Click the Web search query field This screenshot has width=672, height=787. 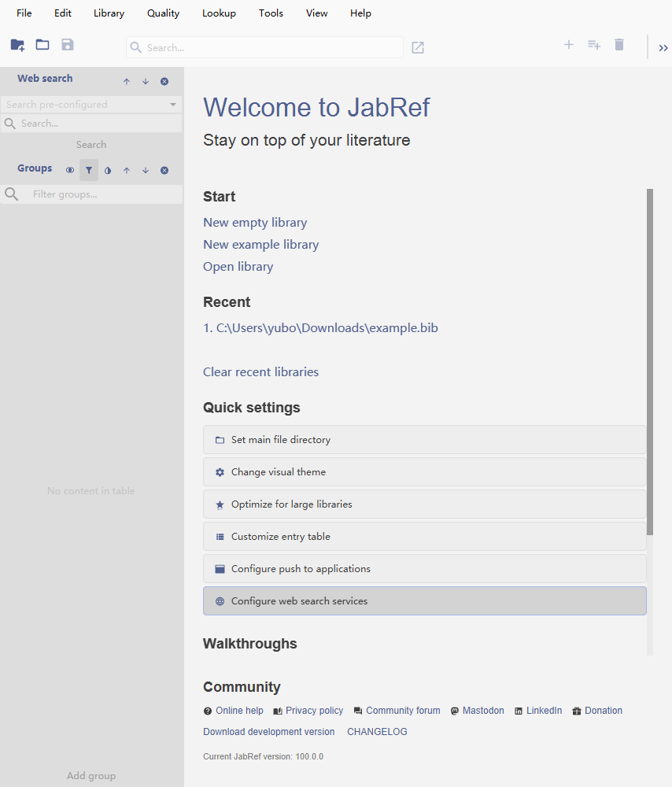91,124
